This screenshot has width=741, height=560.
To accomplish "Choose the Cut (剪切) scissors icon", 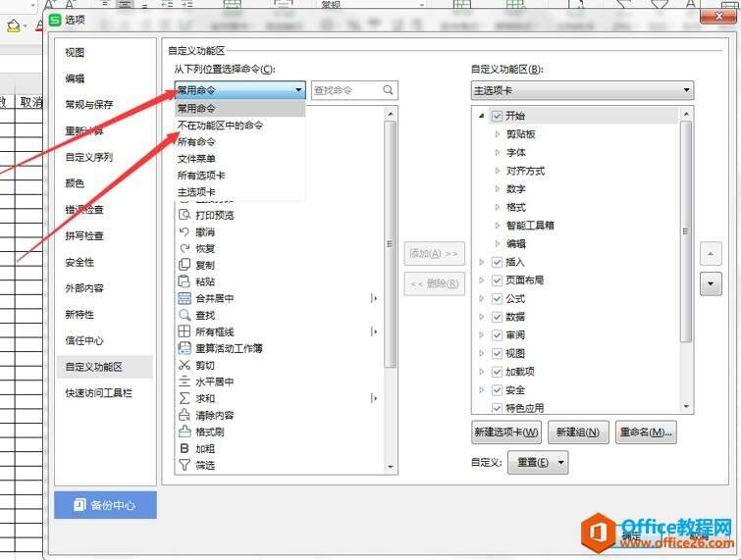I will tap(185, 365).
